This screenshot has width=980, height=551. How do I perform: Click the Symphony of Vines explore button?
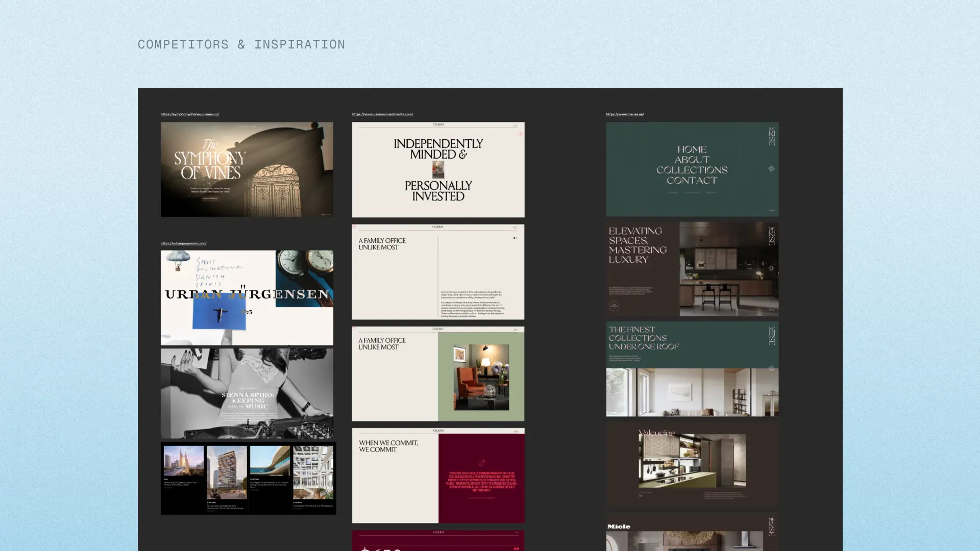coord(210,198)
